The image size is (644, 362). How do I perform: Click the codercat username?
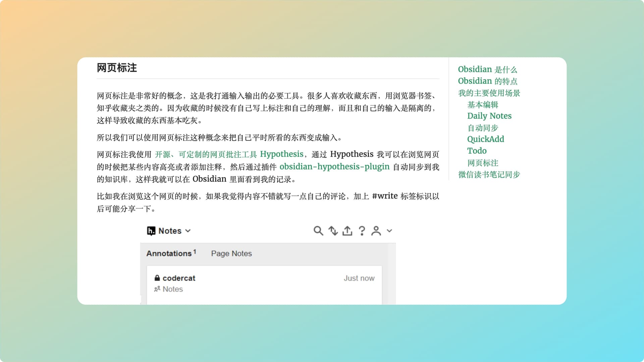[179, 278]
